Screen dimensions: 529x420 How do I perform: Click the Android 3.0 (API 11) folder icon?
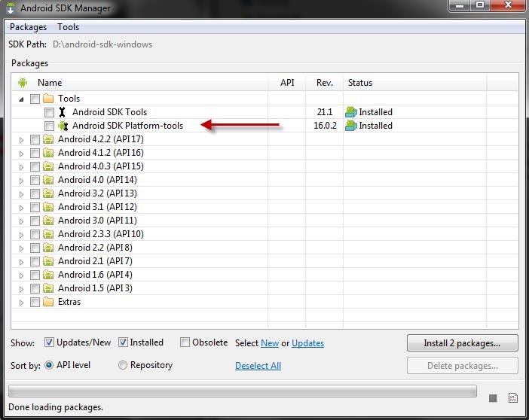(48, 221)
